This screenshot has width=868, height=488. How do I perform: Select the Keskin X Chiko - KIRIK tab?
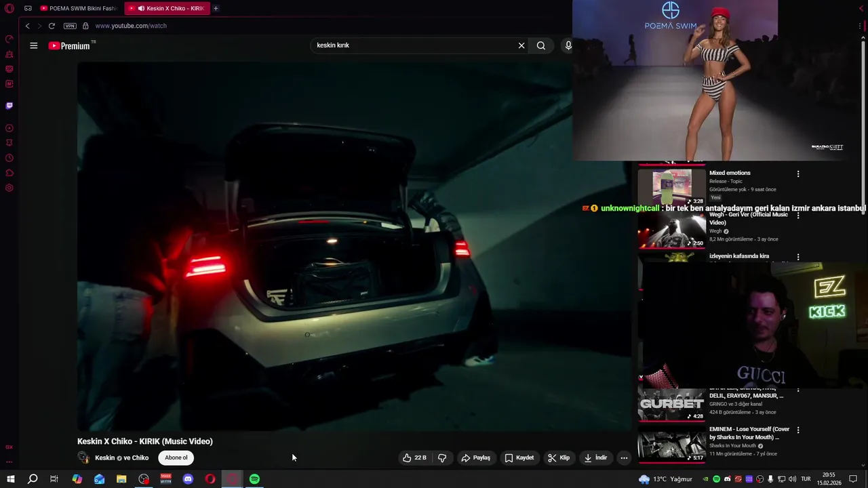click(x=167, y=8)
